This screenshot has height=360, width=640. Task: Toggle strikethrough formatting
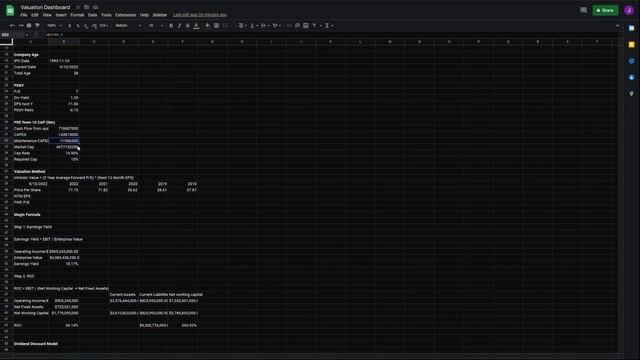188,26
